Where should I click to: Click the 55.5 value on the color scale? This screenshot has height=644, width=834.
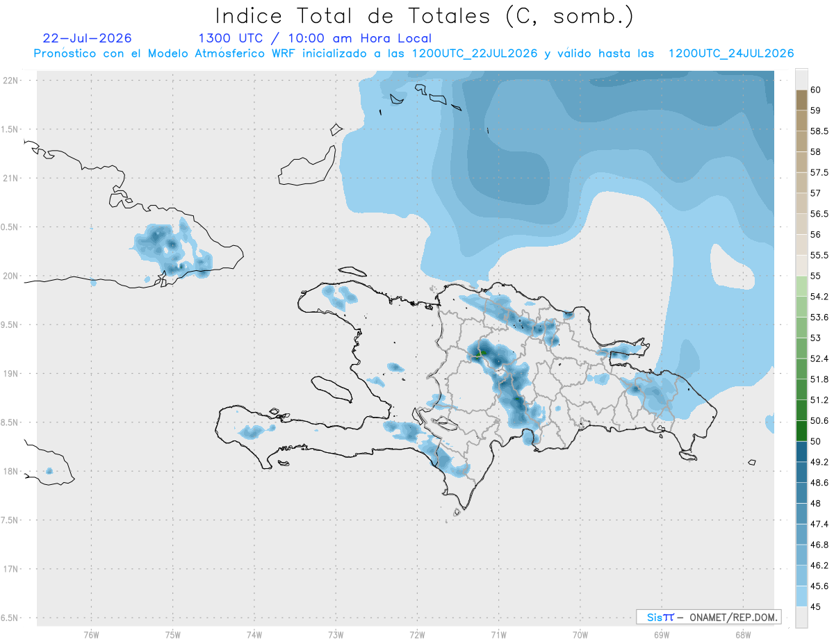[x=819, y=255]
